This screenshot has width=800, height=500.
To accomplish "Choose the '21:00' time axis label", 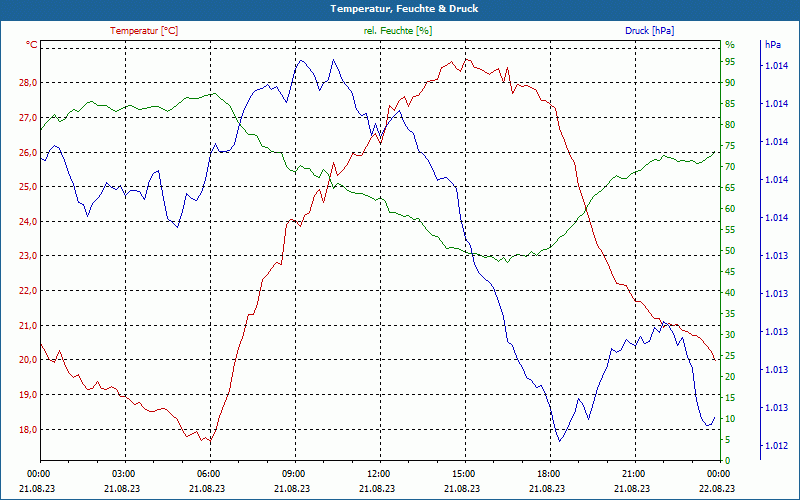I will (633, 473).
